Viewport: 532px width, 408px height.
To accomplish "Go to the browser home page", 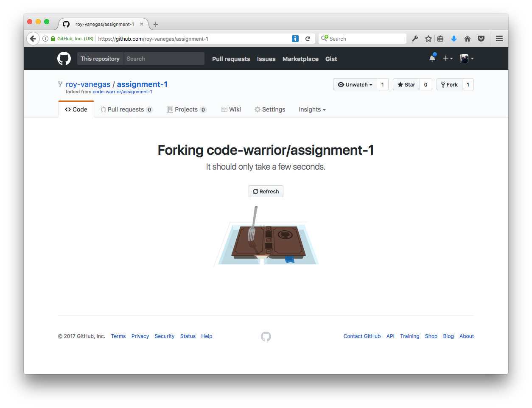I will point(468,39).
